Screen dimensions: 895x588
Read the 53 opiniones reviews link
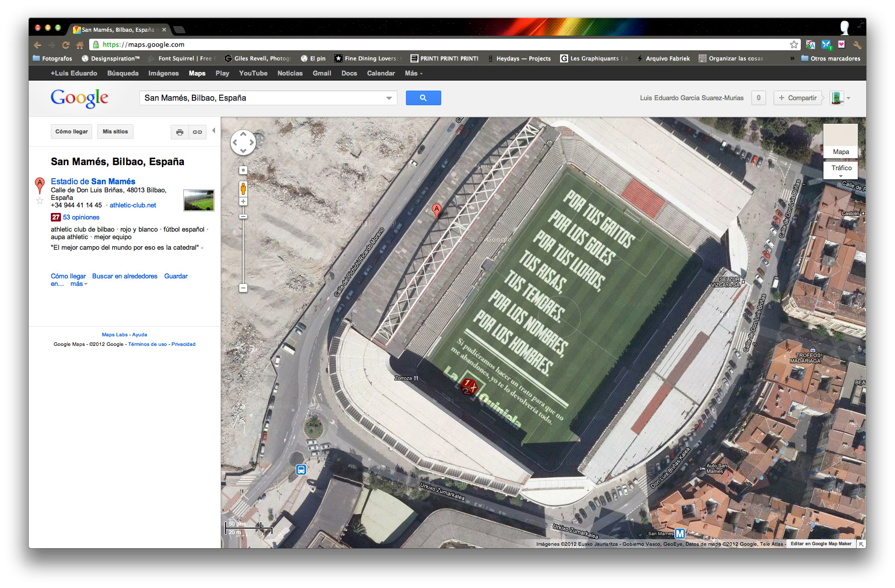click(x=81, y=217)
